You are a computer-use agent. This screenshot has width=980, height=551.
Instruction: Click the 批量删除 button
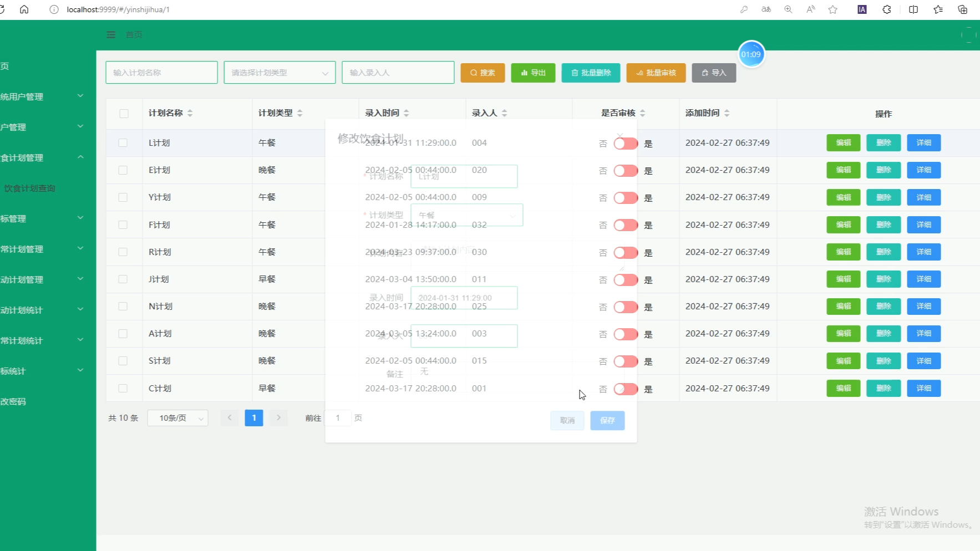point(591,73)
